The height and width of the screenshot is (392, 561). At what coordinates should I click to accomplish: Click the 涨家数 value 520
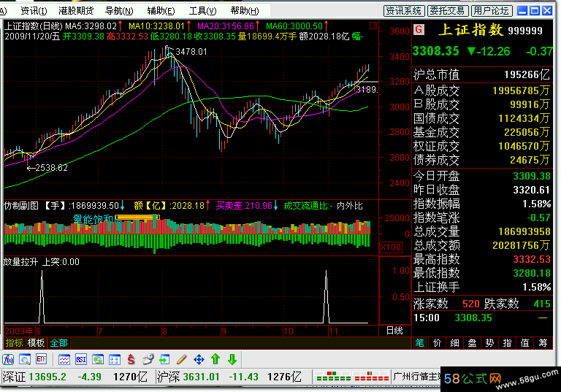[471, 304]
